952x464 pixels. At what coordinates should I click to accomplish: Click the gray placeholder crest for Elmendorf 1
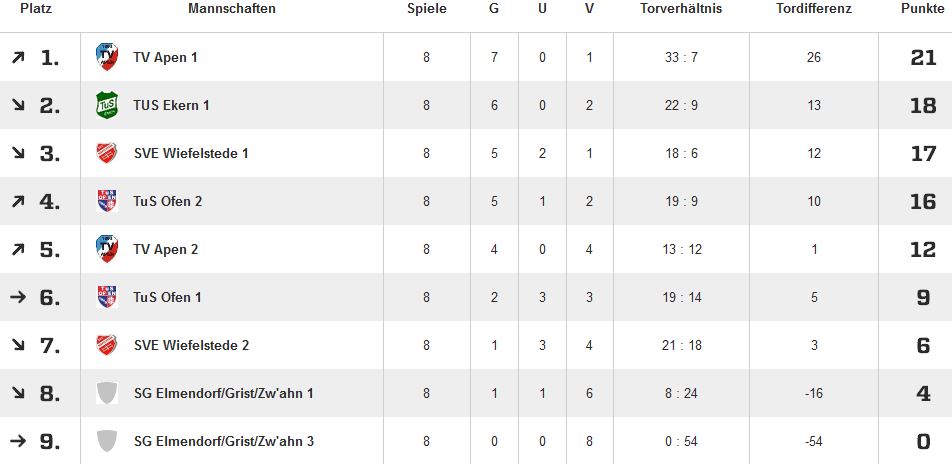pos(107,393)
